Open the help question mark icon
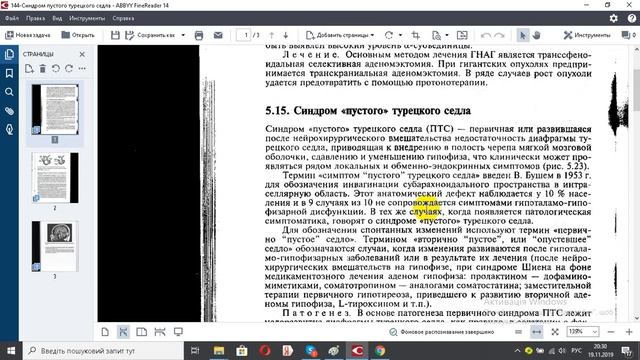640x360 pixels. click(x=631, y=18)
